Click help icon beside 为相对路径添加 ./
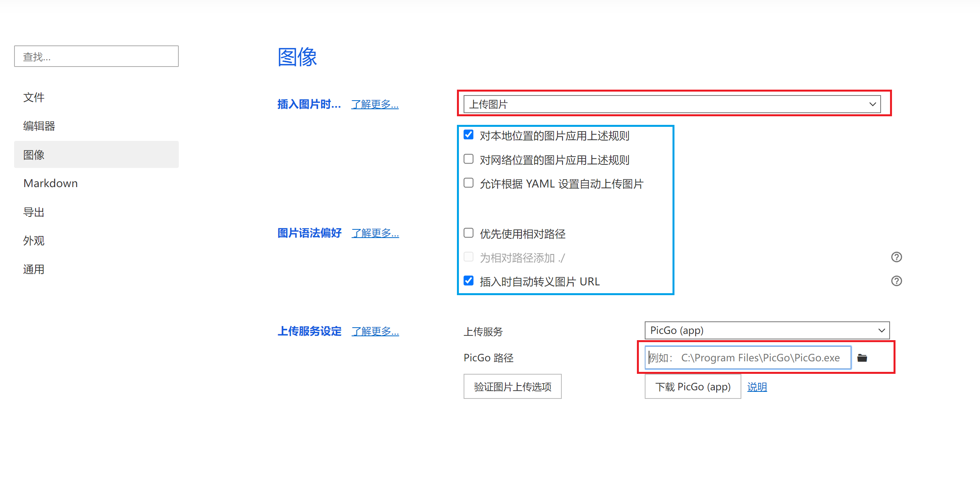Screen dimensions: 980x485 coord(896,257)
